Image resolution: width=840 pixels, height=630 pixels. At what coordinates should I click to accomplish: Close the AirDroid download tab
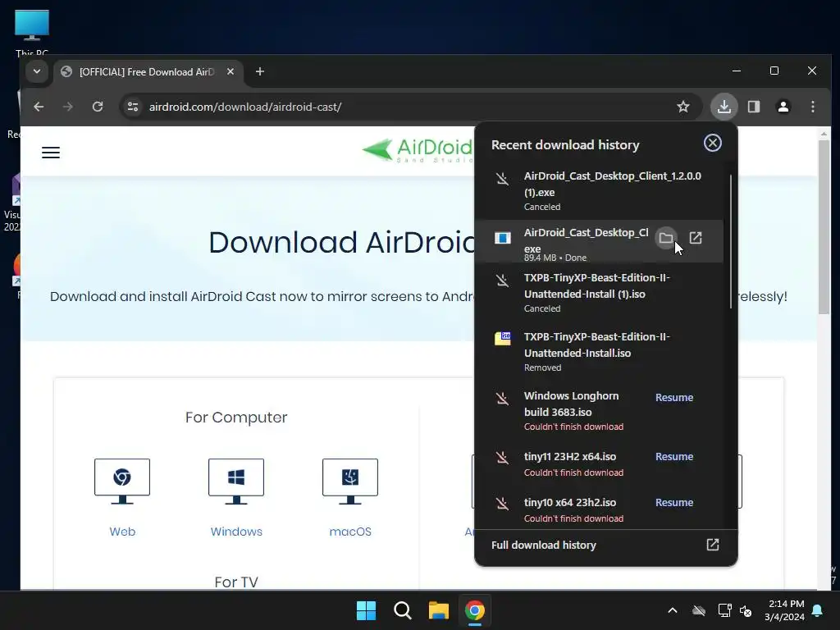tap(231, 71)
